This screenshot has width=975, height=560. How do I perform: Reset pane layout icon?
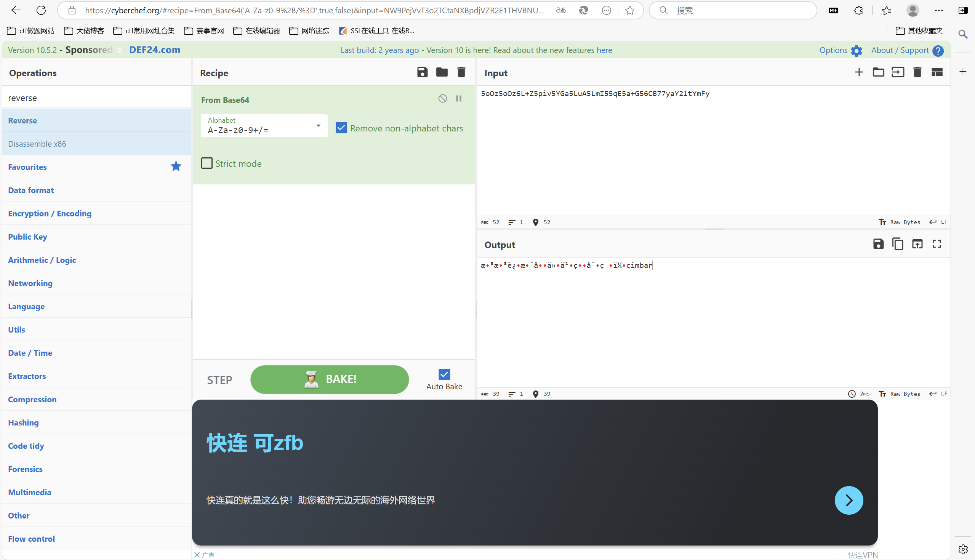(x=937, y=72)
